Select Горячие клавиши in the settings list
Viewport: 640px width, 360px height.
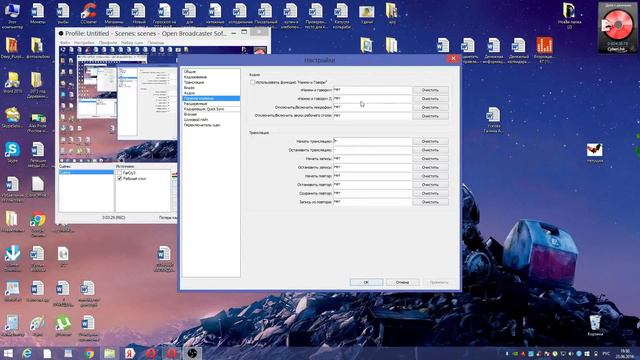(211, 98)
